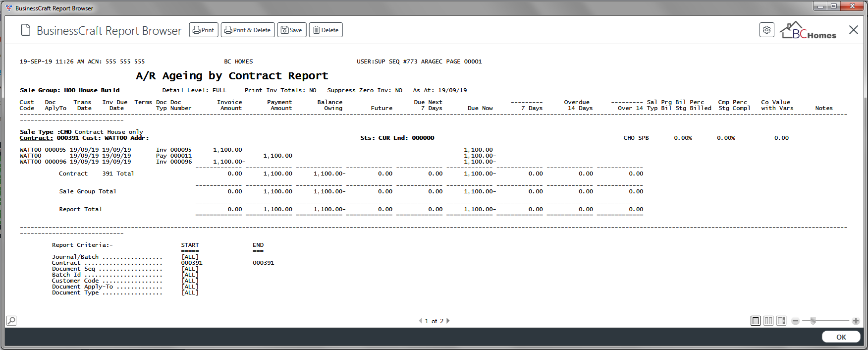Screen dimensions: 868x350
Task: Maximize the Report Browser window
Action: (x=834, y=6)
